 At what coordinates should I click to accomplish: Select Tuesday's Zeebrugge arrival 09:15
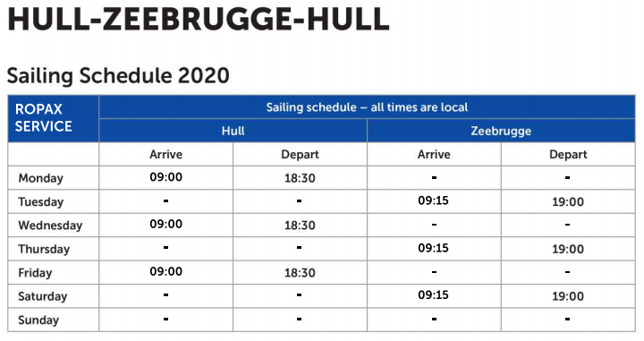[x=433, y=200]
